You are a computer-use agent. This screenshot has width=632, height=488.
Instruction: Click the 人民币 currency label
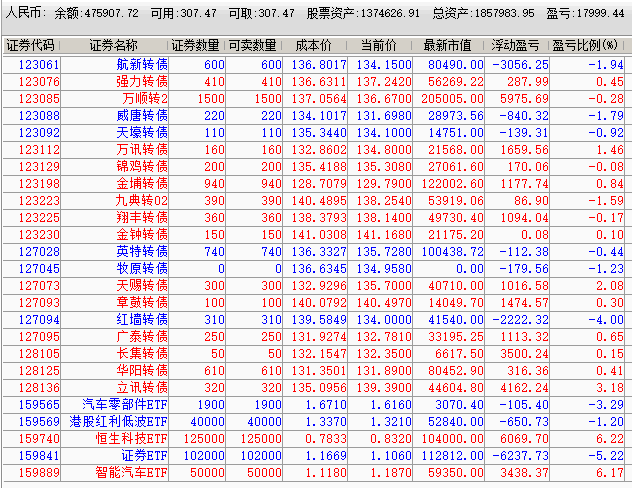pyautogui.click(x=25, y=13)
